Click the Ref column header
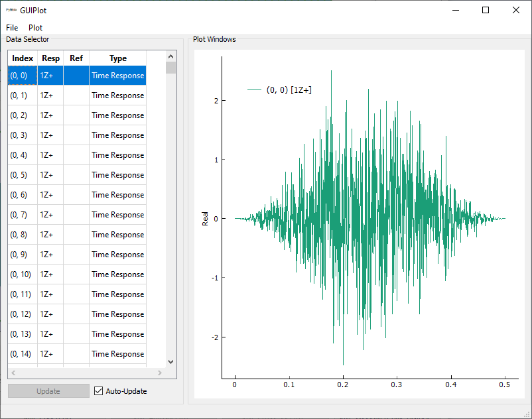Viewport: 532px width, 419px height. point(76,58)
